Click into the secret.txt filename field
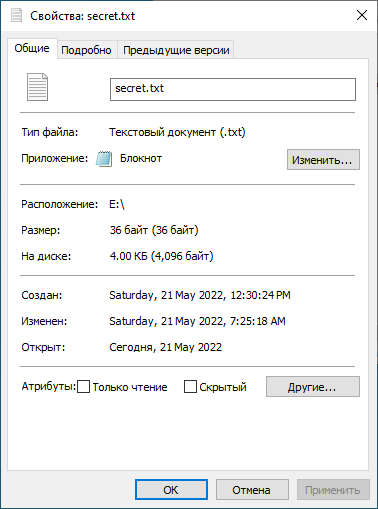This screenshot has height=509, width=378. click(233, 89)
